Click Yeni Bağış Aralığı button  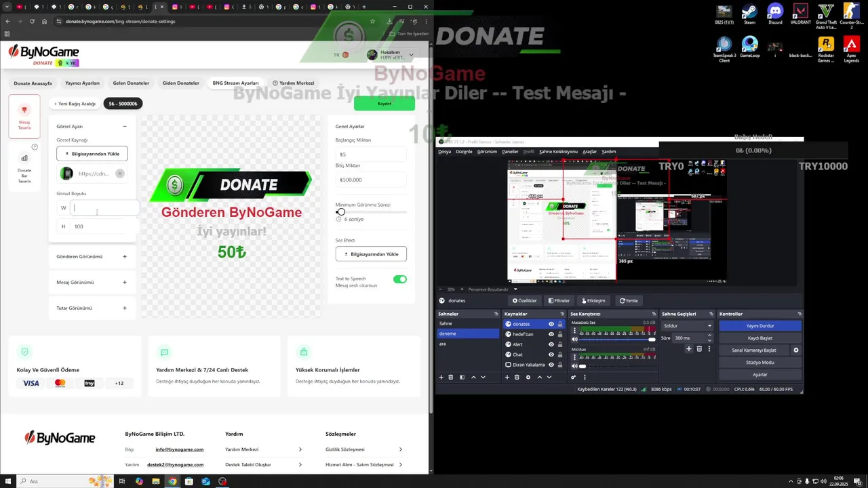pyautogui.click(x=75, y=104)
